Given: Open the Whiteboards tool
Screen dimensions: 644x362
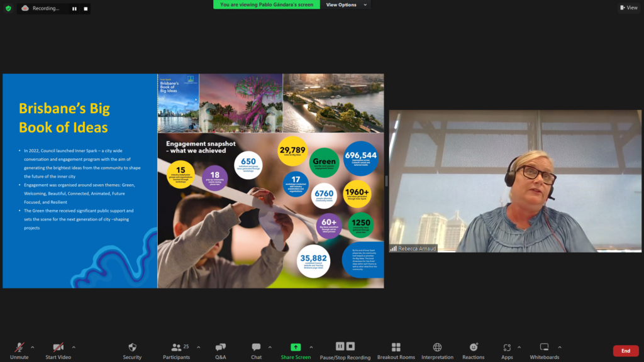Looking at the screenshot, I should (x=544, y=348).
